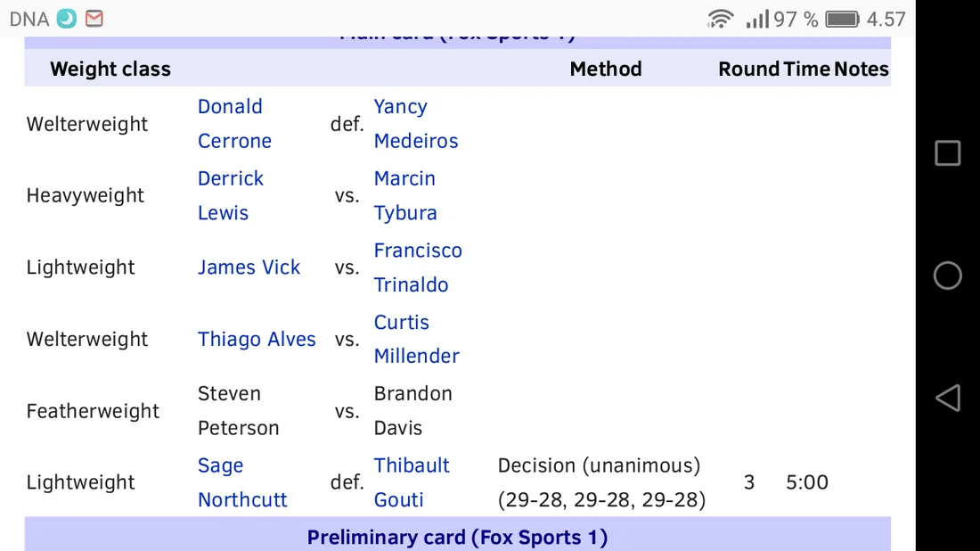This screenshot has width=980, height=551.
Task: Go to the Thiago Alves page
Action: [257, 339]
